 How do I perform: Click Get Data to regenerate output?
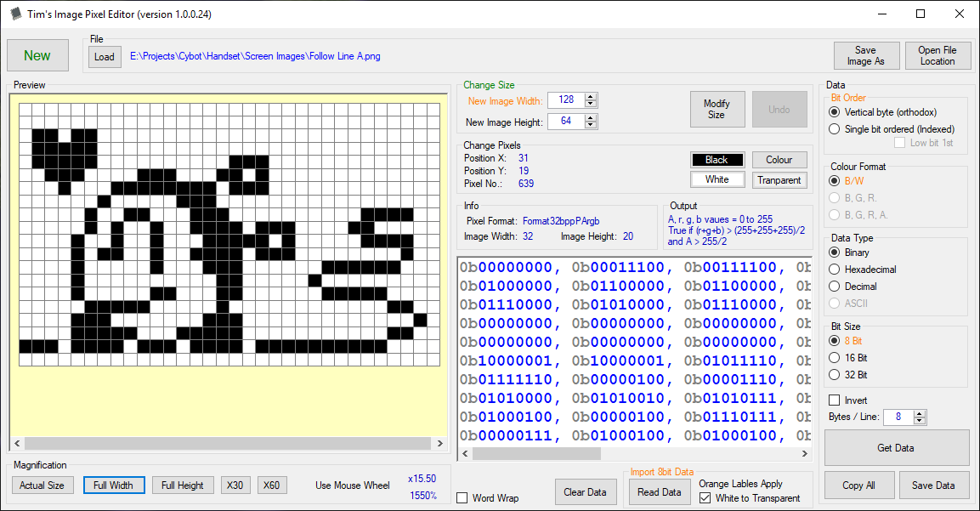(895, 448)
